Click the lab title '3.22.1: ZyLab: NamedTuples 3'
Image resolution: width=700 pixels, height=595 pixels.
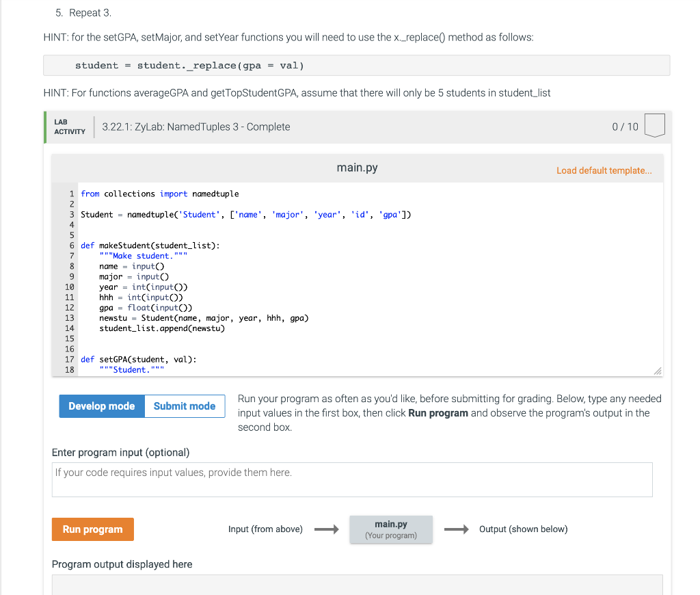[x=195, y=127]
